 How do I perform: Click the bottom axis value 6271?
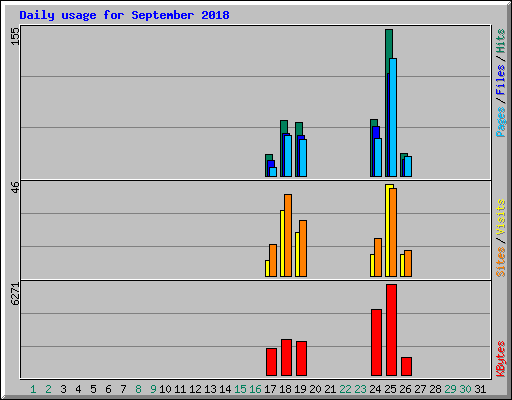tap(16, 294)
